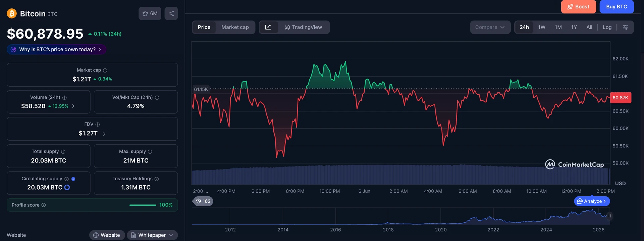Set chart range to 1M

click(558, 27)
